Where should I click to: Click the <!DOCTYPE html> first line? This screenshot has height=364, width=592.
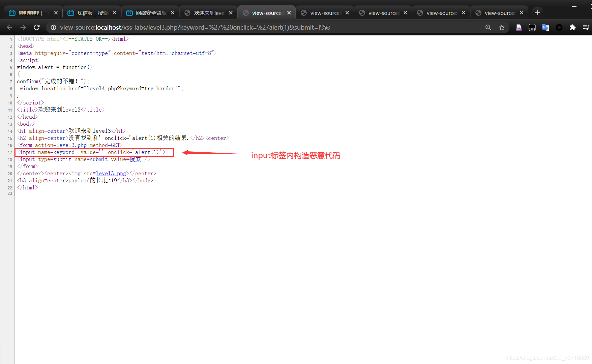click(73, 39)
